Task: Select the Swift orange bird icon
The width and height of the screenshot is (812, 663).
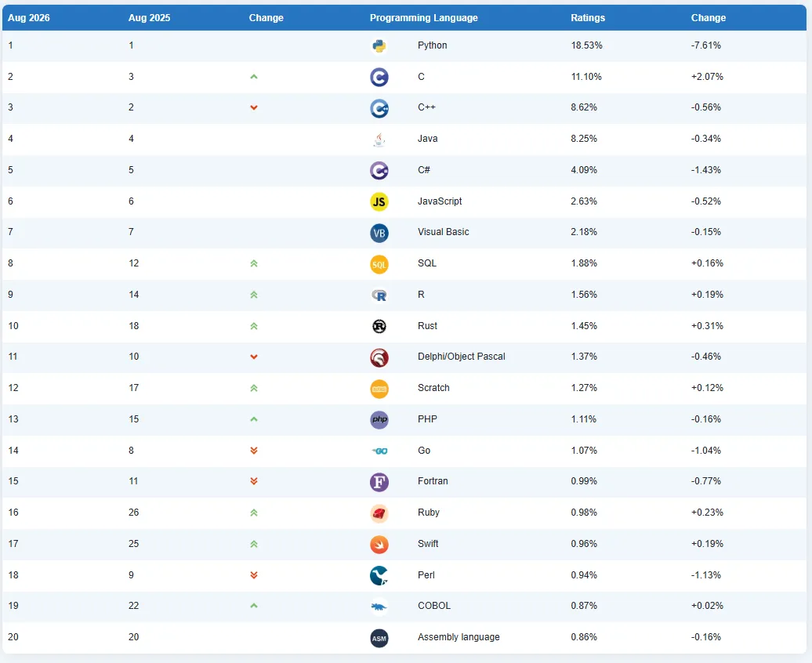Action: pos(379,545)
